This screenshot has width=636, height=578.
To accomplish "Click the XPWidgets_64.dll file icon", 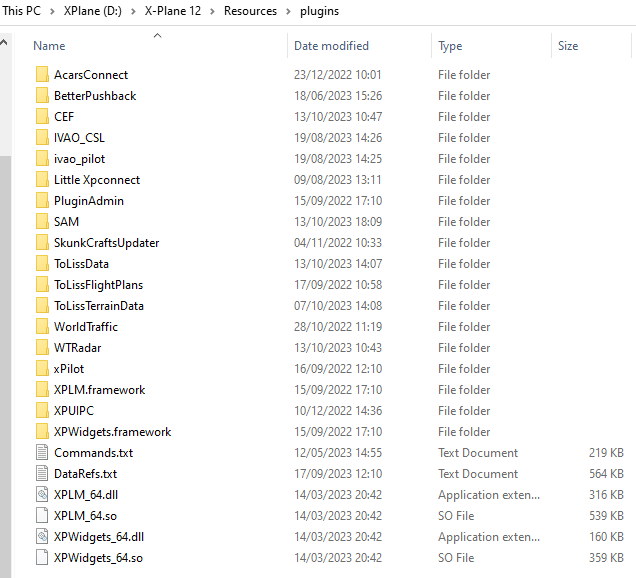I will coord(42,537).
